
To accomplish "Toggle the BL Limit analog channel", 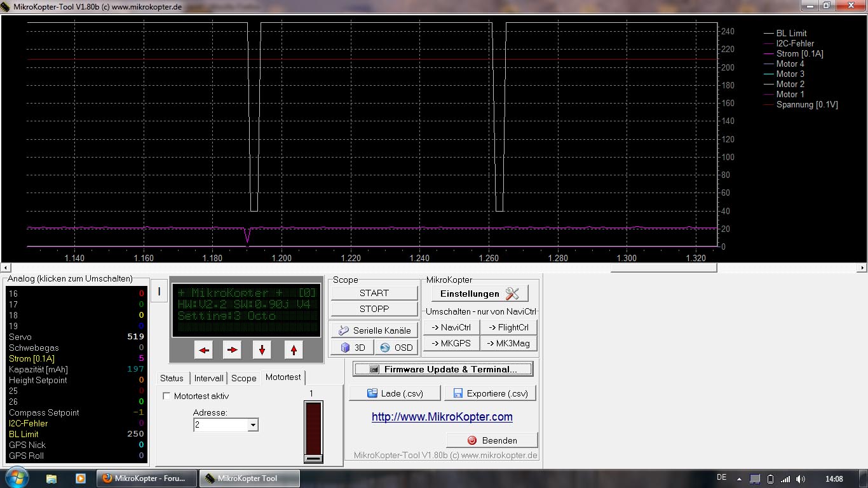I will [x=24, y=434].
